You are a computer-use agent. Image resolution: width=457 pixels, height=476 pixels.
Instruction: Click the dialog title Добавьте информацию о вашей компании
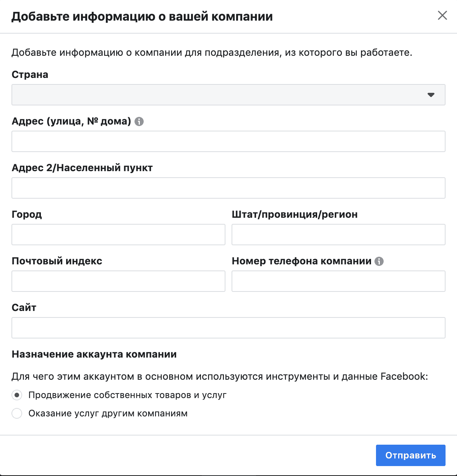point(142,16)
